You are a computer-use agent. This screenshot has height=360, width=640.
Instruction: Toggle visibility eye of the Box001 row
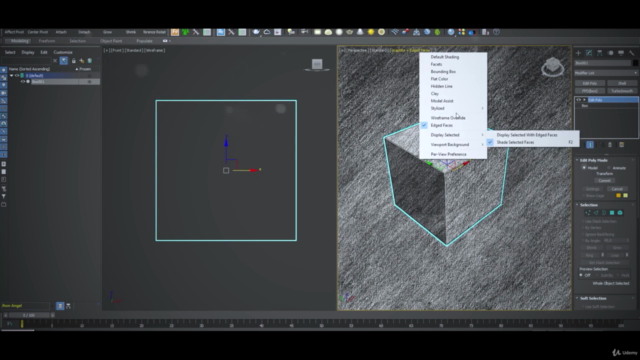[x=23, y=82]
